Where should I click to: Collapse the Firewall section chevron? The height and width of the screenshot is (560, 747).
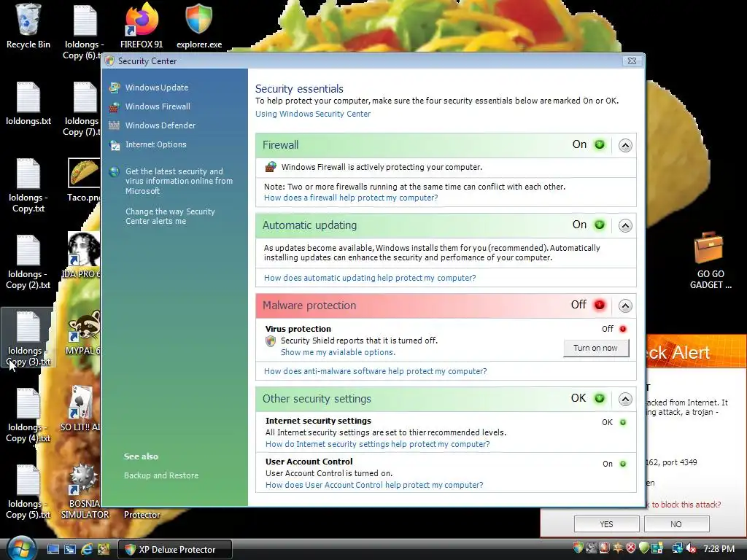pos(625,145)
